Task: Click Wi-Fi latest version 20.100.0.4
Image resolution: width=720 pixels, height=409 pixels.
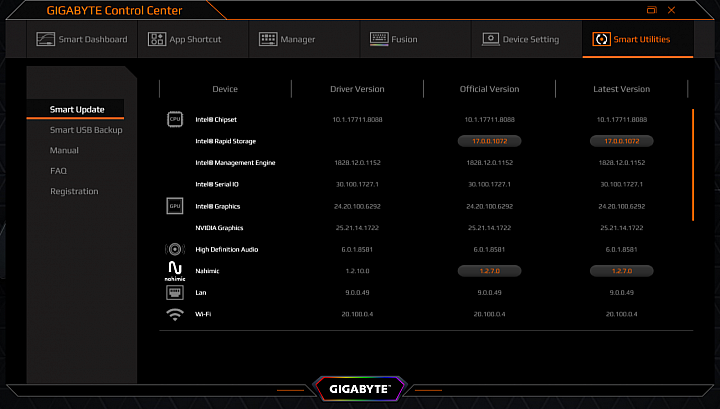Action: (x=622, y=314)
